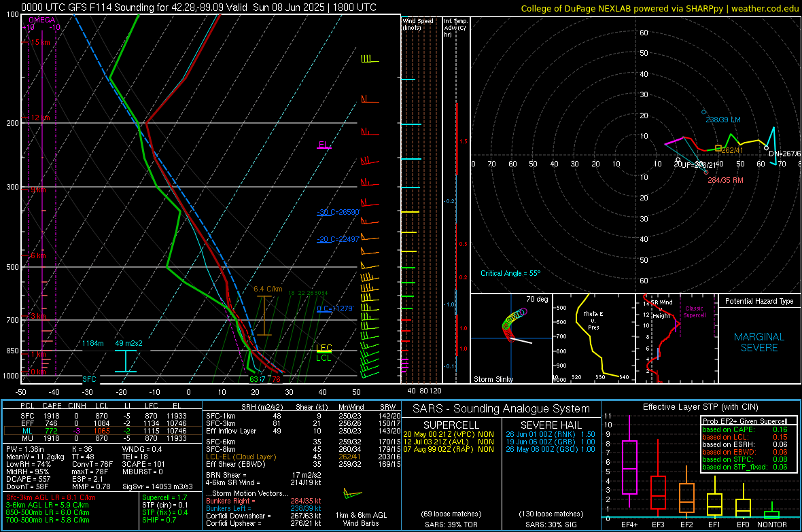Click the 284/35 RM hodograph label

click(x=725, y=180)
